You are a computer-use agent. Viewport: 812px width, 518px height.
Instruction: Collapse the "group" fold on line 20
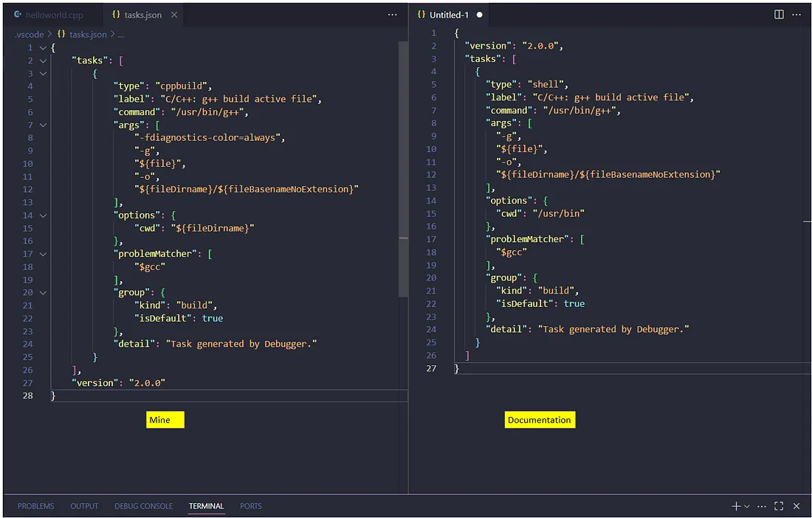point(43,292)
